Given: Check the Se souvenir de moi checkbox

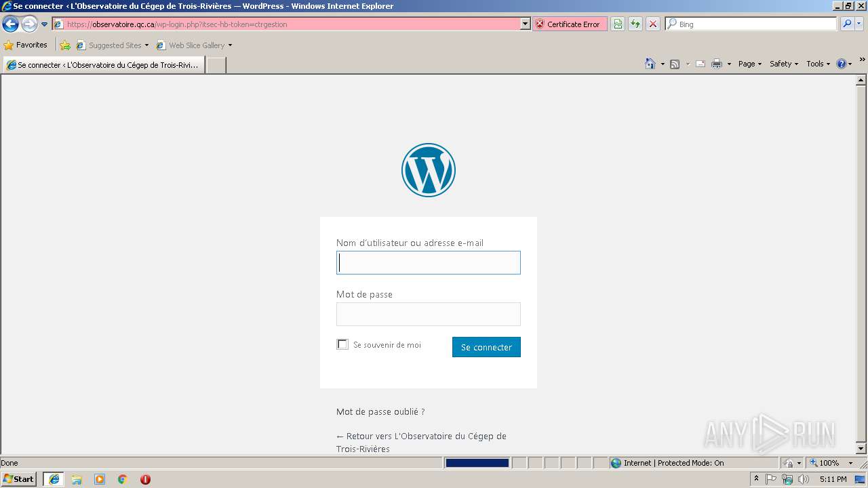Looking at the screenshot, I should (x=342, y=344).
